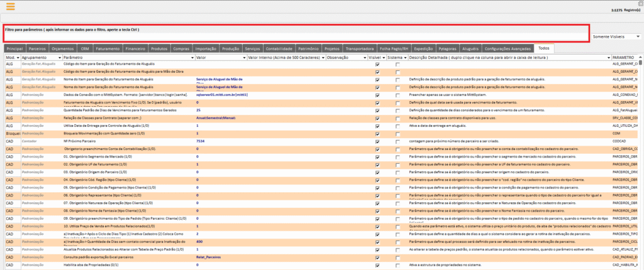
Task: Select the value cell '25'
Action: [x=221, y=111]
